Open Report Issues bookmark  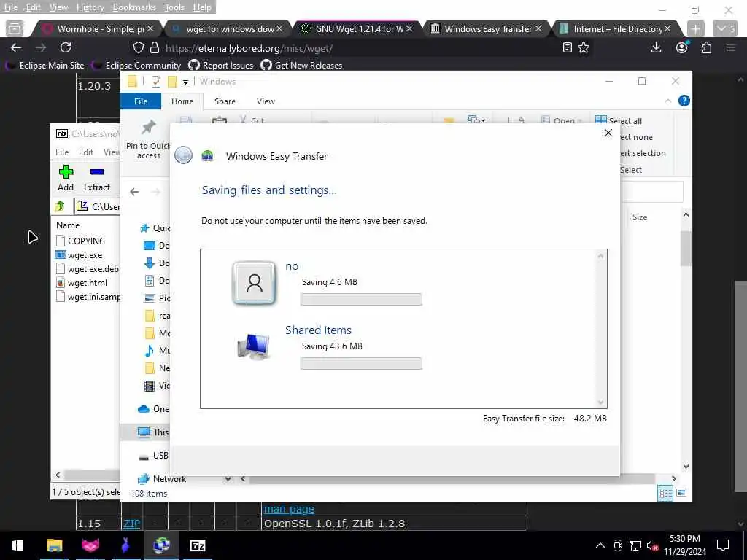click(x=221, y=65)
